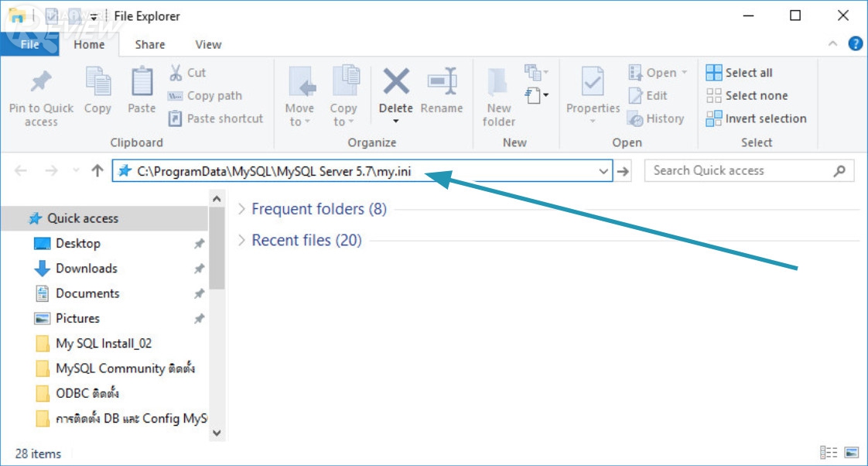Screen dimensions: 868x466
Task: Select Quick access in navigation pane
Action: (x=104, y=218)
